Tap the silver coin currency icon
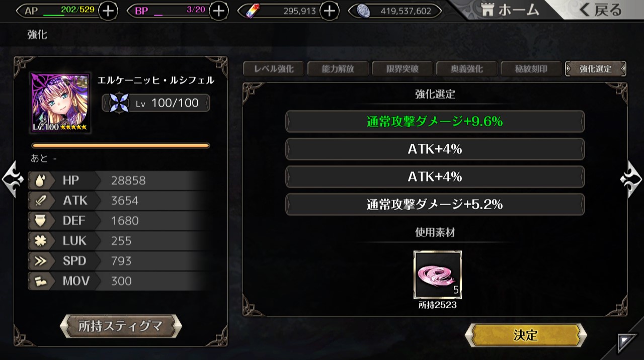 [x=364, y=11]
